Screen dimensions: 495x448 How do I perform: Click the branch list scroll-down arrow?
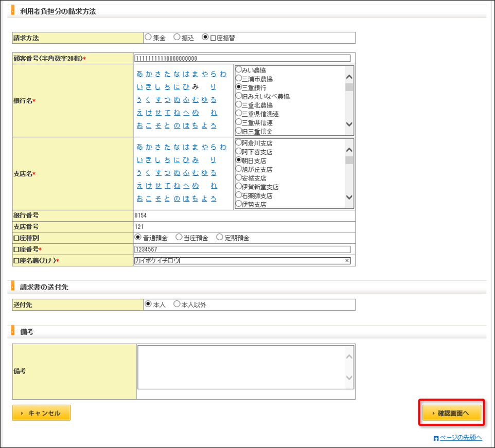pos(349,198)
